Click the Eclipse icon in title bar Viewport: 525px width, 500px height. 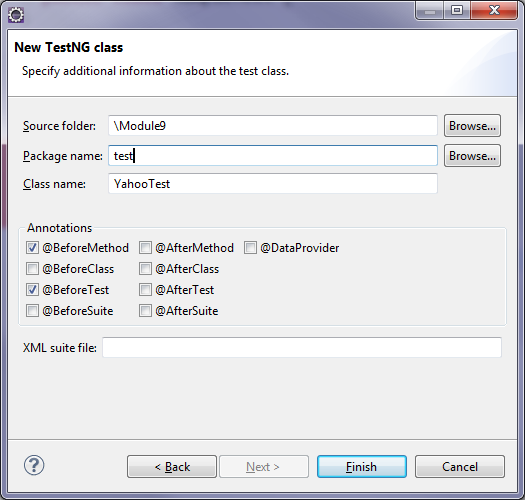16,15
